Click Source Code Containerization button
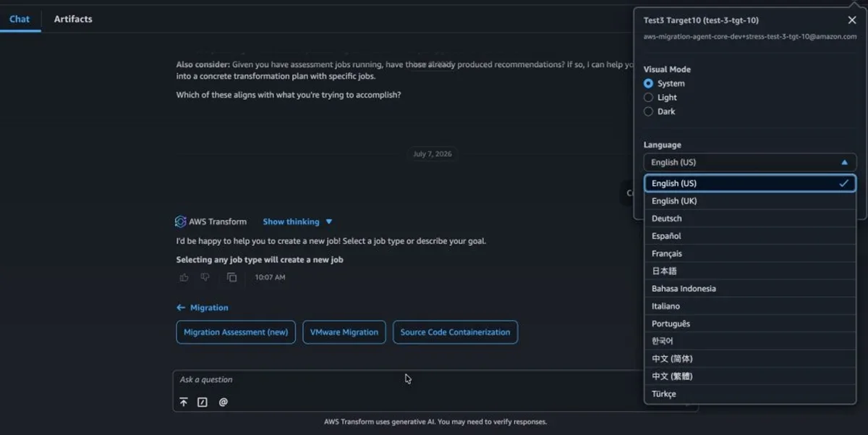 (455, 332)
